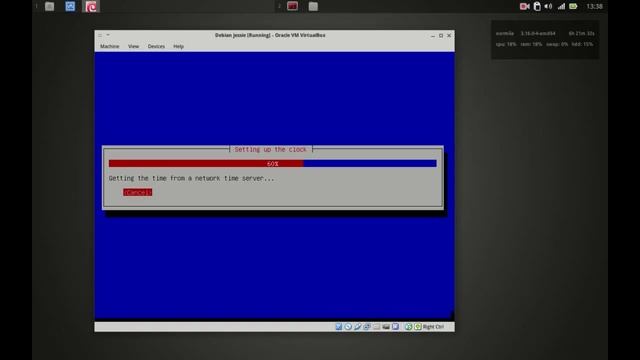The height and width of the screenshot is (360, 640).
Task: Open the Machine menu in VirtualBox
Action: point(109,47)
